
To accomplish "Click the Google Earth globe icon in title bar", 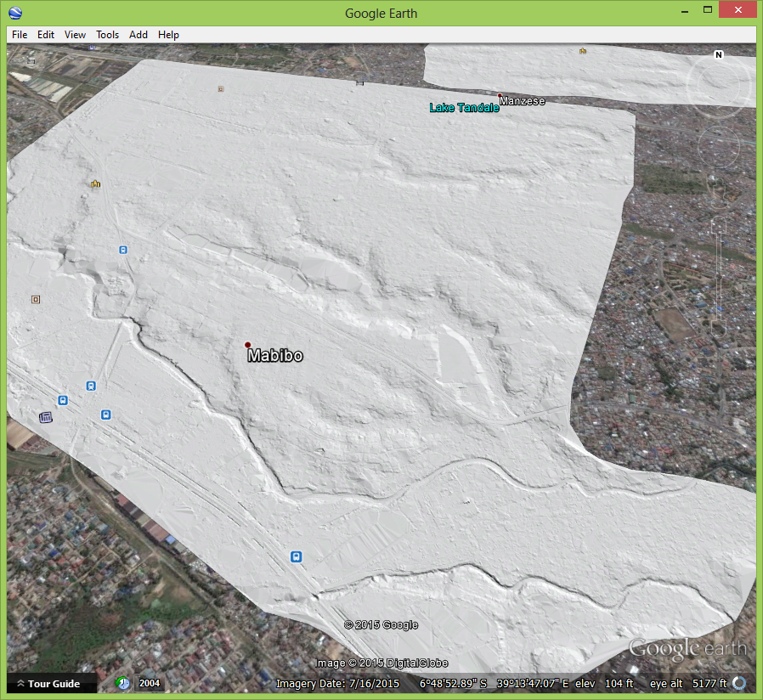I will [15, 13].
